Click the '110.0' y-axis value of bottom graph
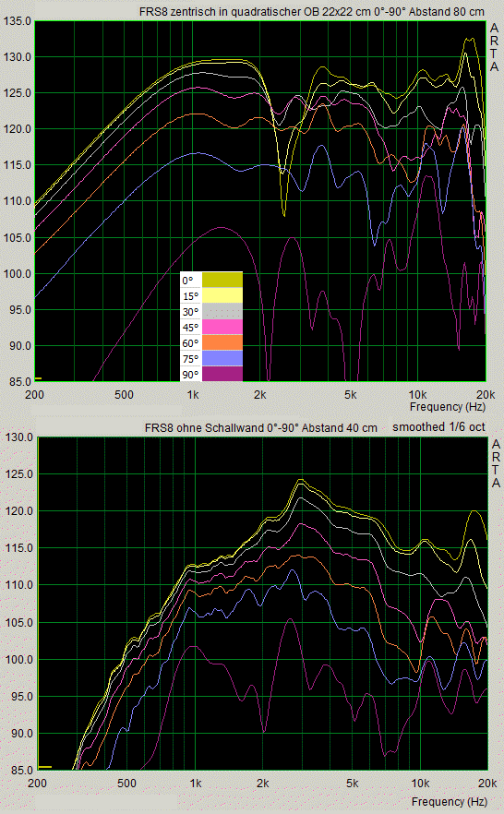The image size is (504, 814). pos(19,585)
